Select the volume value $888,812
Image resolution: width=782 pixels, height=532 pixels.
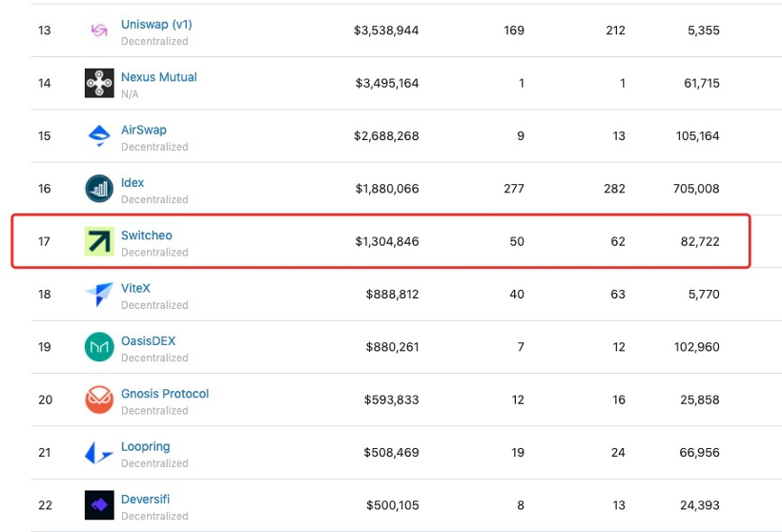[x=393, y=295]
